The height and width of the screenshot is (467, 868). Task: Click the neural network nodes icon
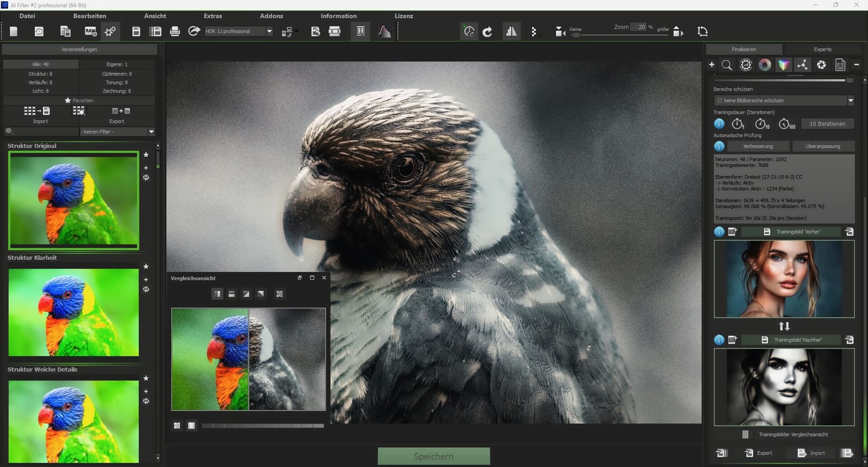(802, 65)
